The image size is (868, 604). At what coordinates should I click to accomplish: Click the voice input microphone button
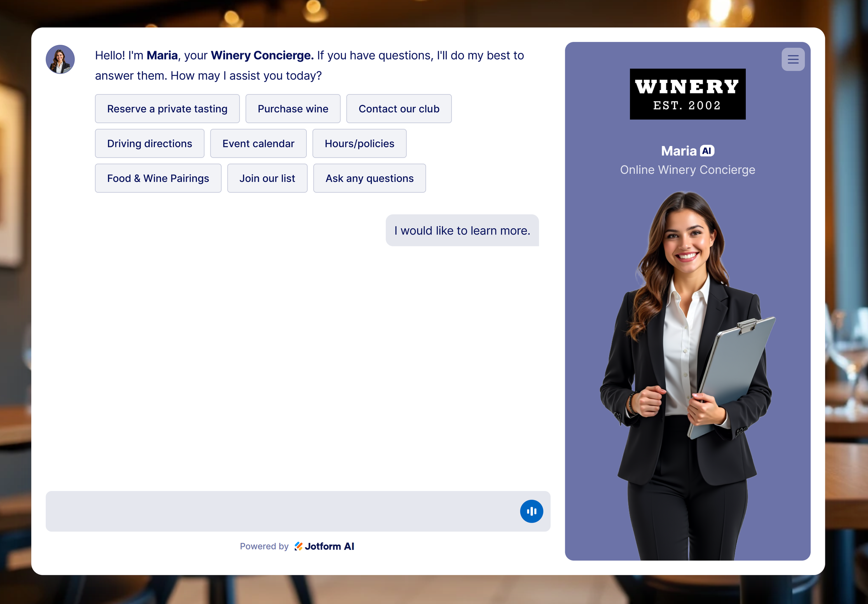[531, 511]
